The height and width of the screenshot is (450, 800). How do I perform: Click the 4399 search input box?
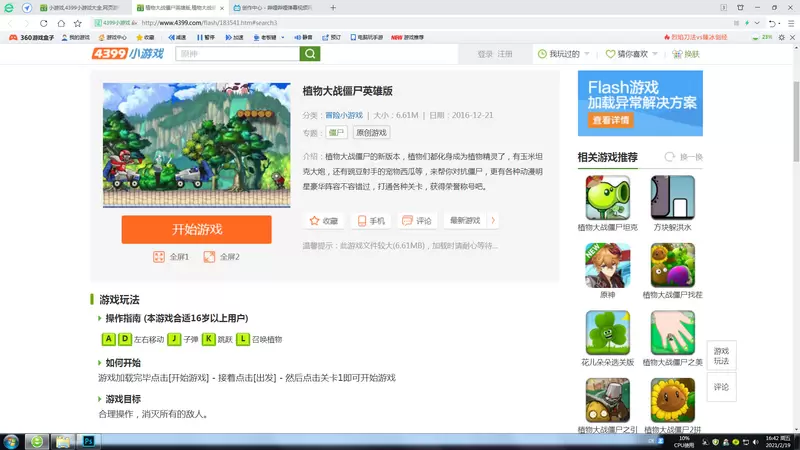click(x=238, y=54)
